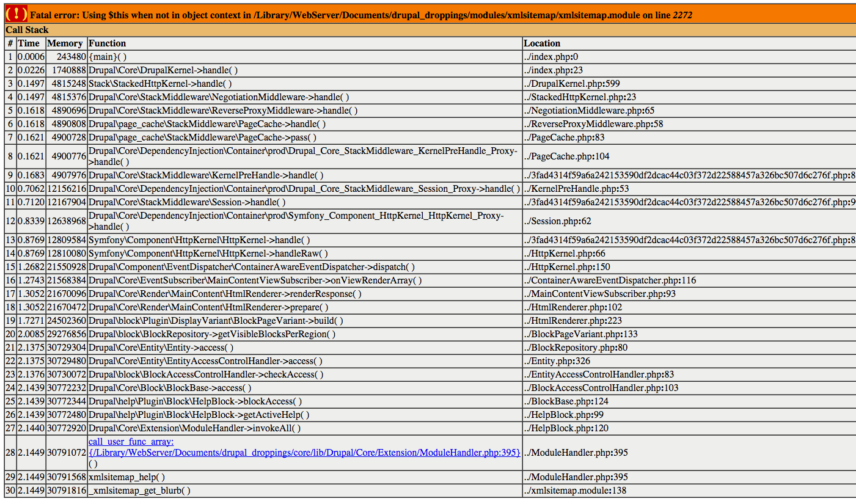
Task: Click location '../ReverseProxyMiddleware.php:58'
Action: click(593, 124)
